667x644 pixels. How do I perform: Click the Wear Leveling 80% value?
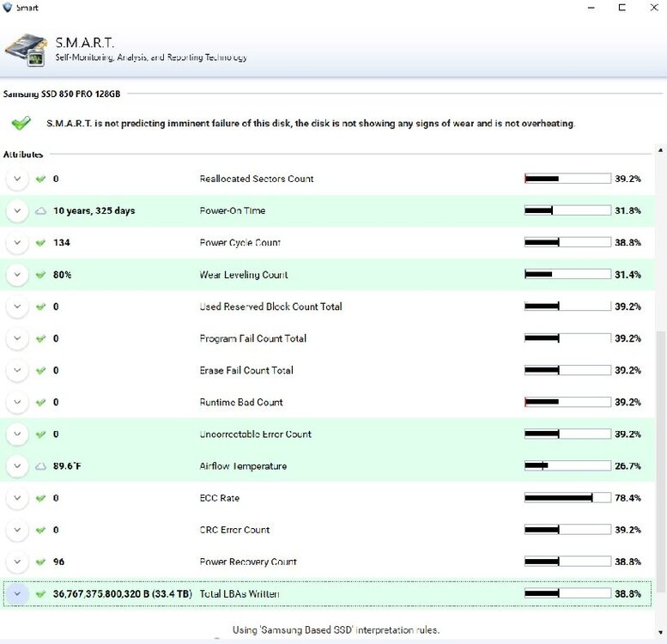coord(62,275)
